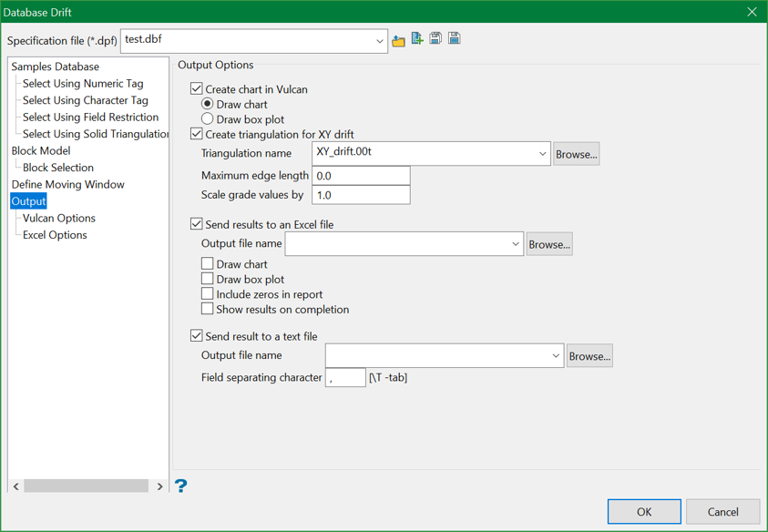The height and width of the screenshot is (532, 768).
Task: Go to Define Moving Window section
Action: tap(67, 184)
